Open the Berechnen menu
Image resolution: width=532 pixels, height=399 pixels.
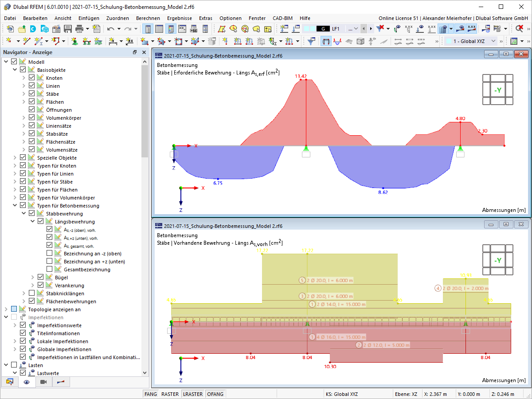148,18
